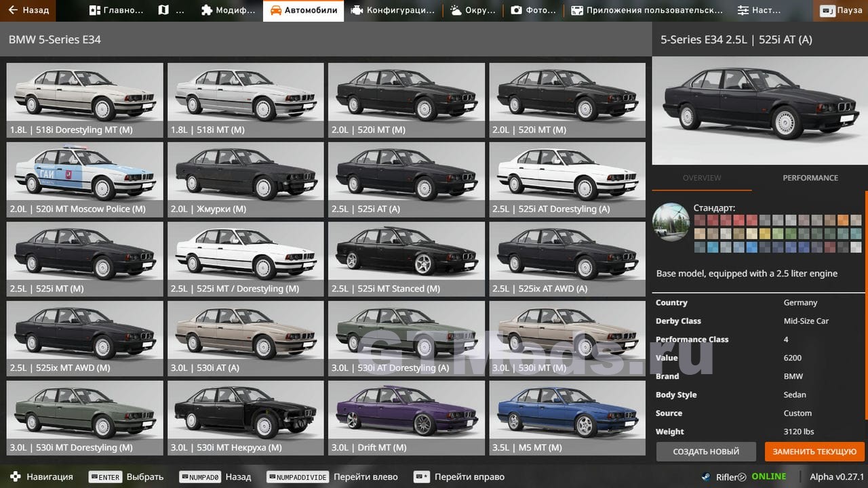Pick the white swatch ending the bottom row
Image resolution: width=868 pixels, height=488 pixels.
pyautogui.click(x=856, y=247)
